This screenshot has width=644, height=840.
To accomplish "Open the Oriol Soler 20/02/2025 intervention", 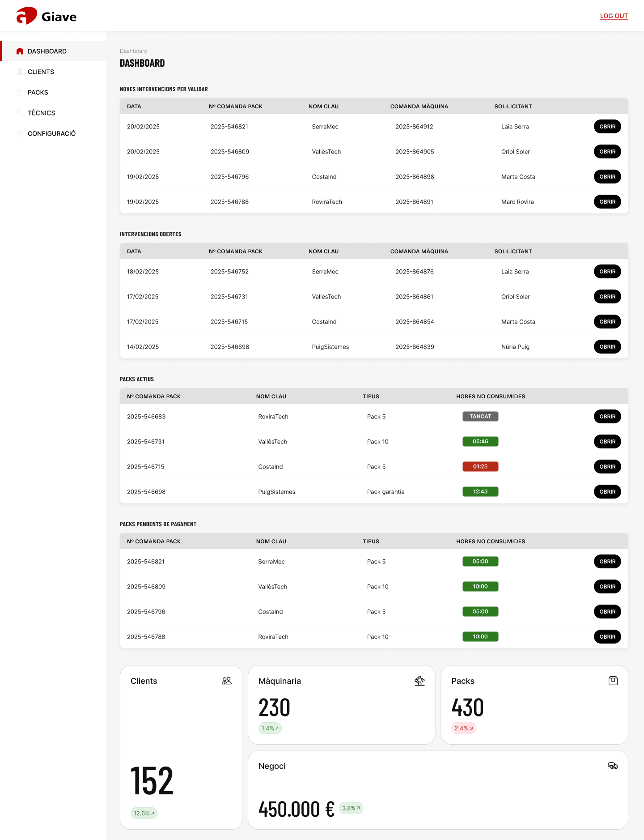I will tap(607, 152).
